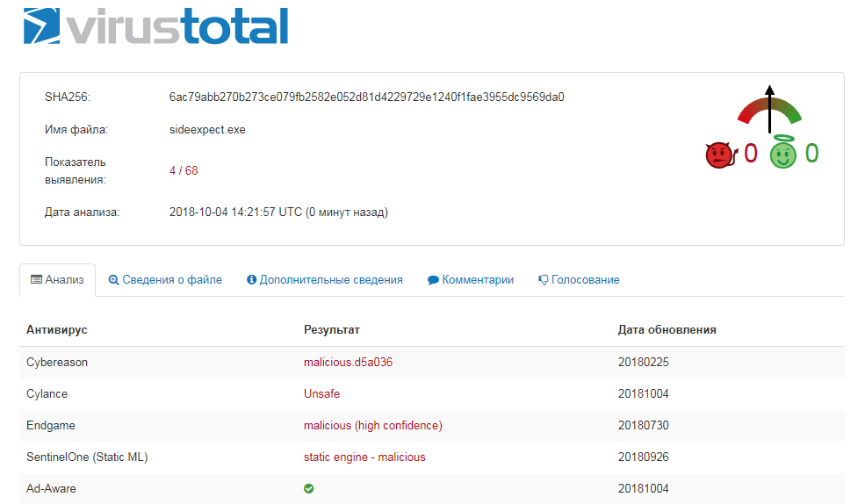The image size is (865, 504).
Task: Click update date 20180926
Action: (643, 457)
